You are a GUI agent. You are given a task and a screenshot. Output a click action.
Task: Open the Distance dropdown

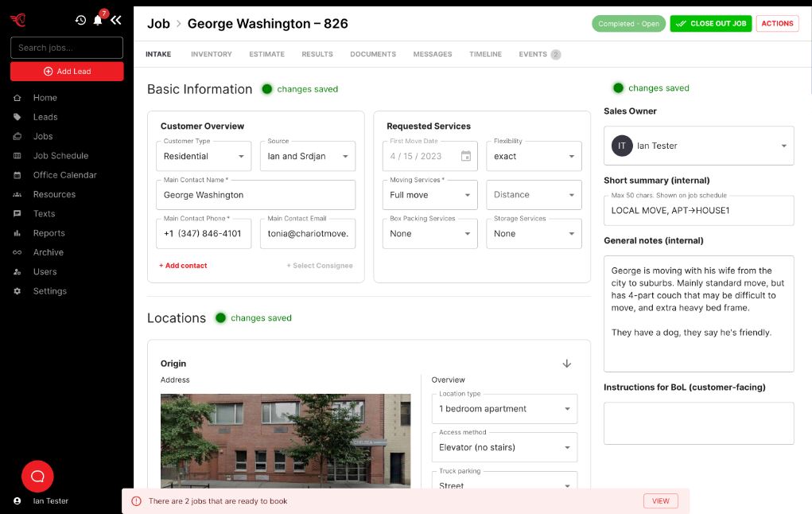click(534, 195)
